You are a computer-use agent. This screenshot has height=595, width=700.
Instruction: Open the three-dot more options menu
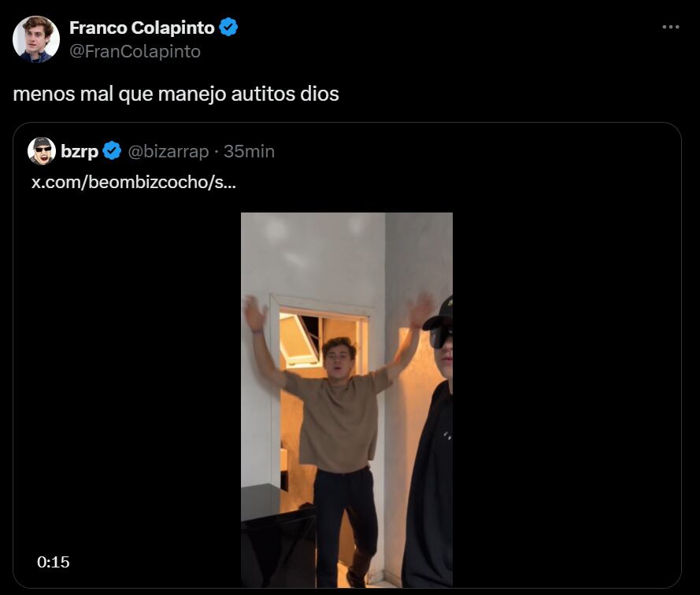click(671, 28)
